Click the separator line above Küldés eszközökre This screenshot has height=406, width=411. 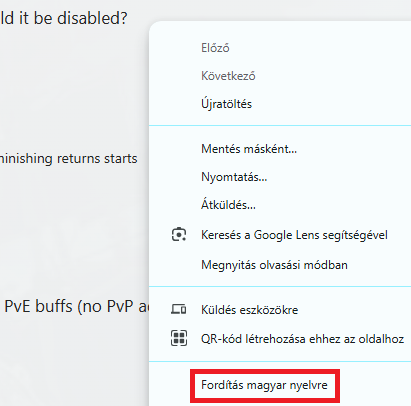[x=280, y=286]
